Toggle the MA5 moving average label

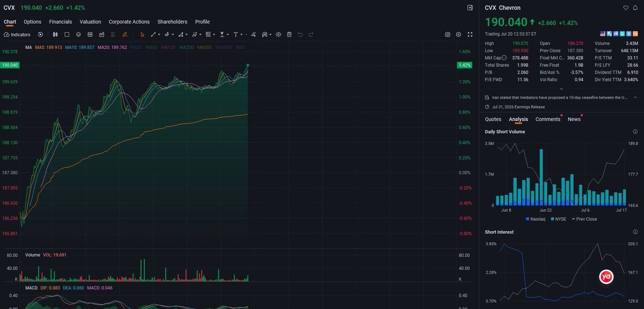coord(48,47)
